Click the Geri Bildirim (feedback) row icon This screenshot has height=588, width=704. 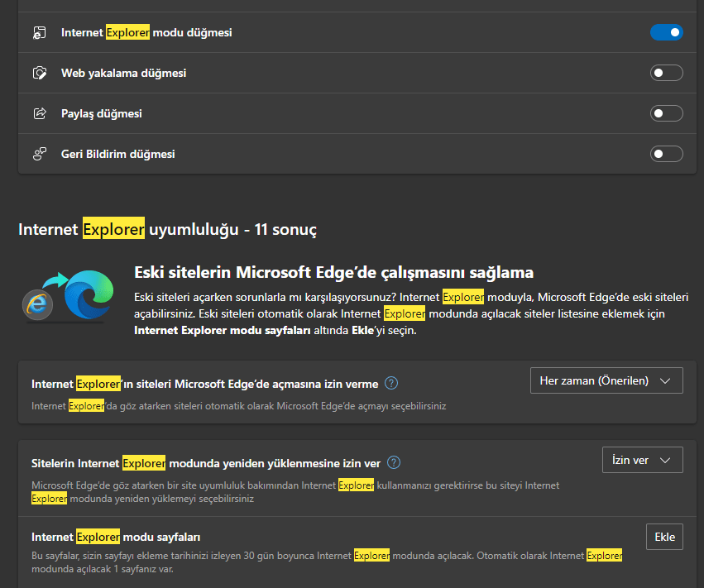coord(39,154)
